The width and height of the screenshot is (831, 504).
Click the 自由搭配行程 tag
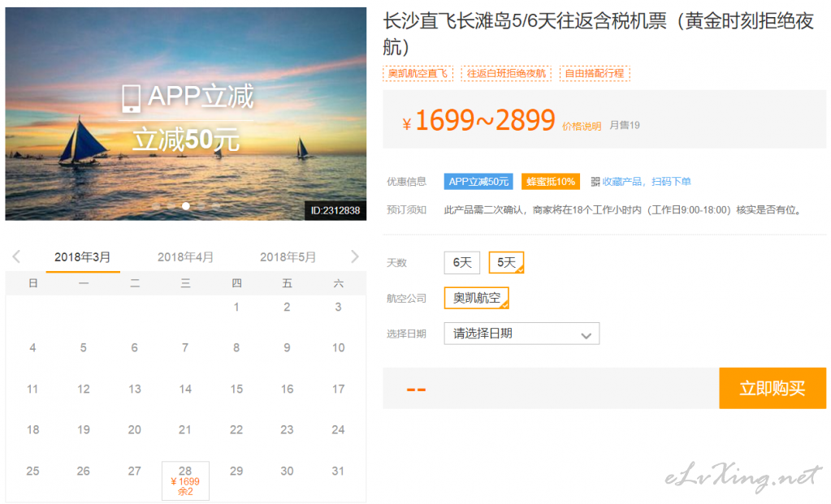[595, 73]
